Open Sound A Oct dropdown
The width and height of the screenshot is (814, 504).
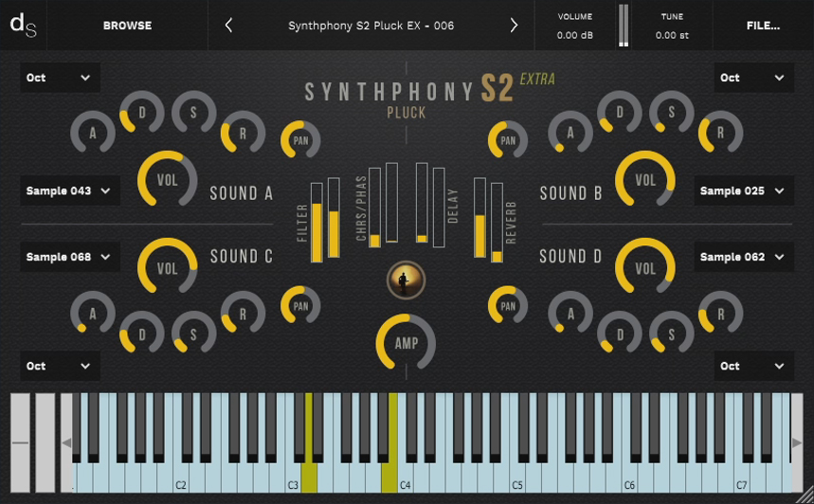[x=60, y=78]
